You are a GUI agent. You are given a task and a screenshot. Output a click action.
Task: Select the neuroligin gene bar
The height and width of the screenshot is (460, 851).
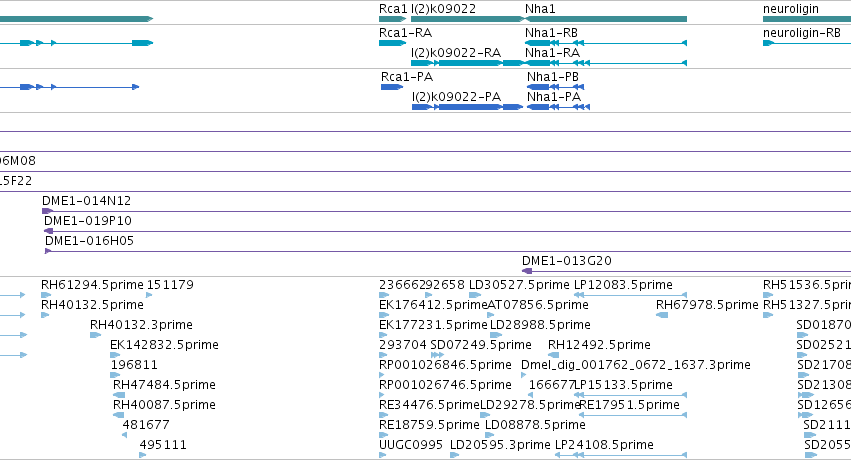[806, 19]
